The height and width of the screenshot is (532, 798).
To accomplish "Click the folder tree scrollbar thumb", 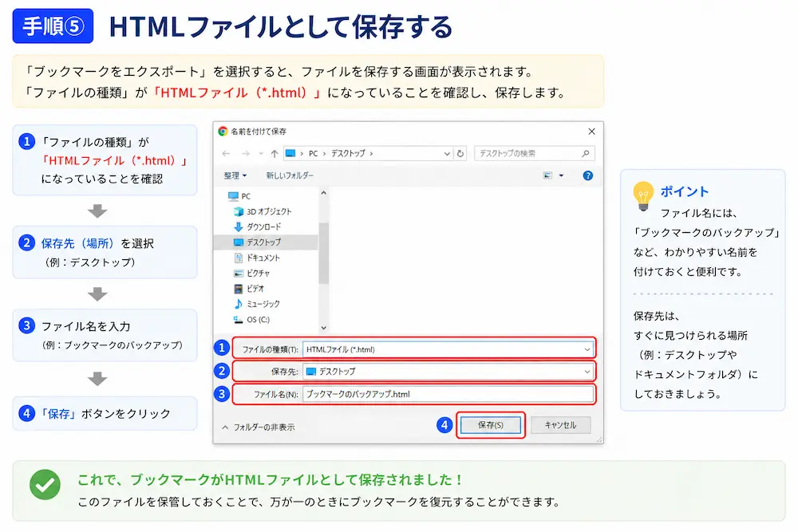I will (x=324, y=253).
